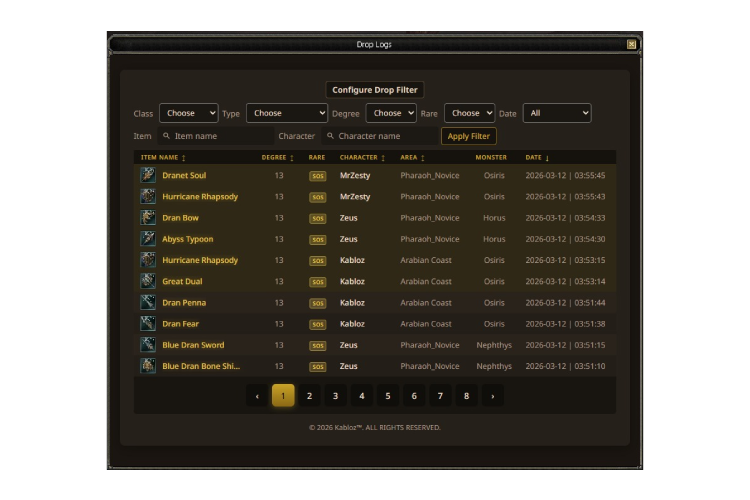
Task: Click the Dran Bow item icon
Action: coord(148,218)
